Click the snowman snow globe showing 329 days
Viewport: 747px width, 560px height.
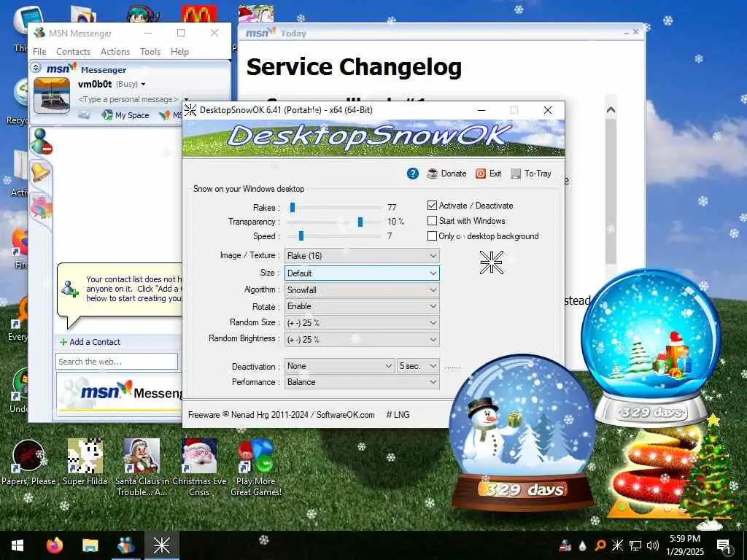coord(523,432)
